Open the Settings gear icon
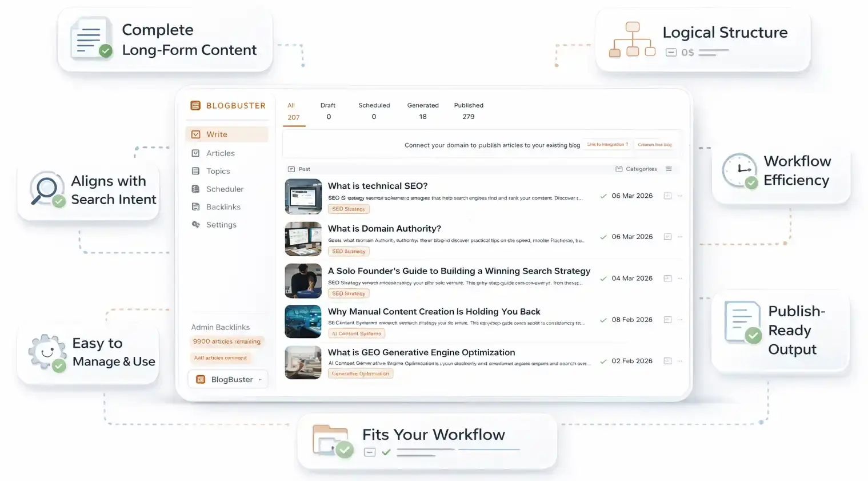Screen dimensions: 868x481 coord(196,224)
